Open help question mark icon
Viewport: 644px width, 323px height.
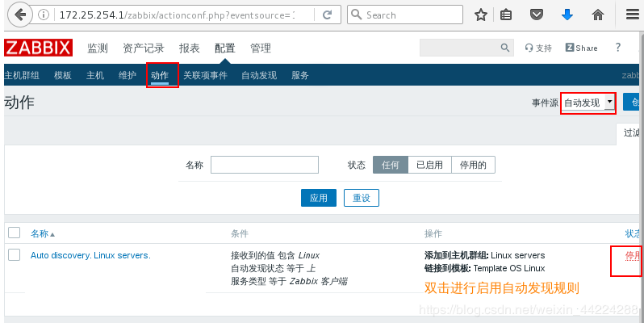(x=617, y=48)
